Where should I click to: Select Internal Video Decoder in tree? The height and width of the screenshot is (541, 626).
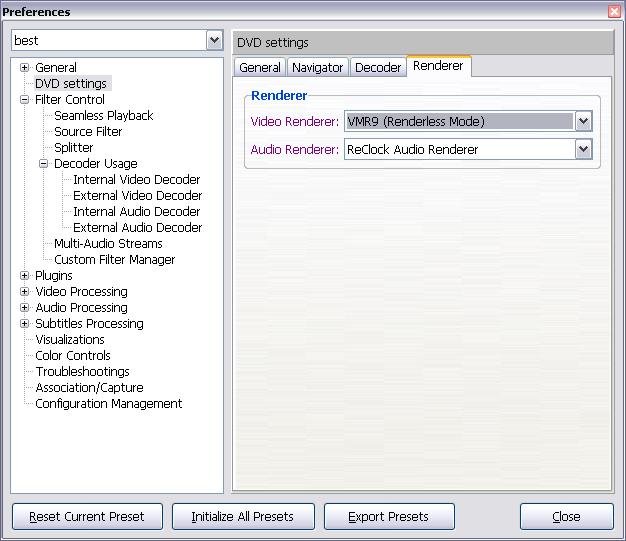pyautogui.click(x=136, y=180)
